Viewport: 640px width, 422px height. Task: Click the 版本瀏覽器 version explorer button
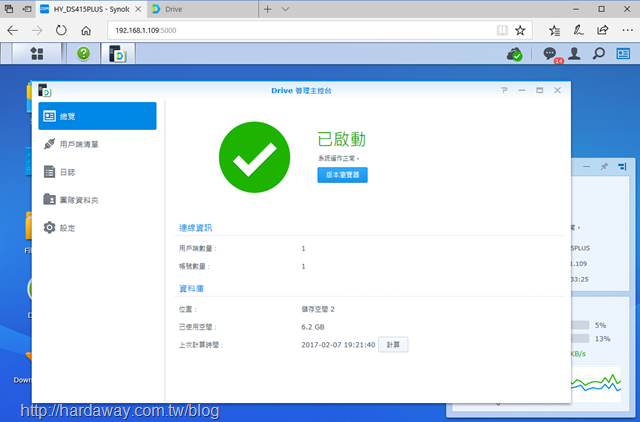(342, 175)
